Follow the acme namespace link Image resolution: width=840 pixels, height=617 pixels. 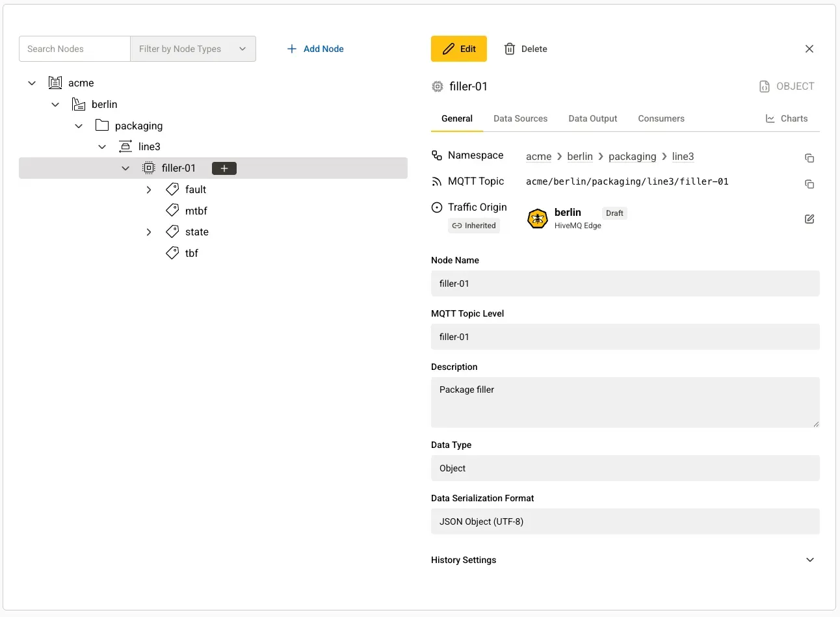(x=539, y=156)
